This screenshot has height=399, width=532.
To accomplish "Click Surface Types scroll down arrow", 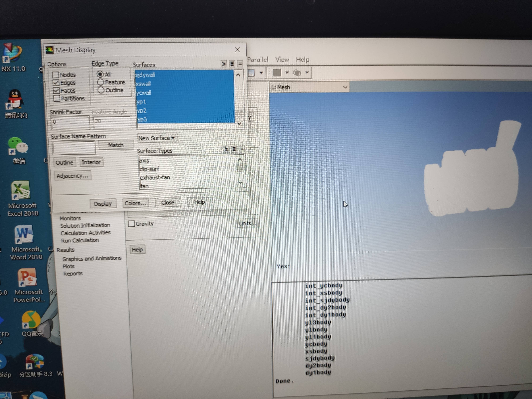I will point(240,183).
